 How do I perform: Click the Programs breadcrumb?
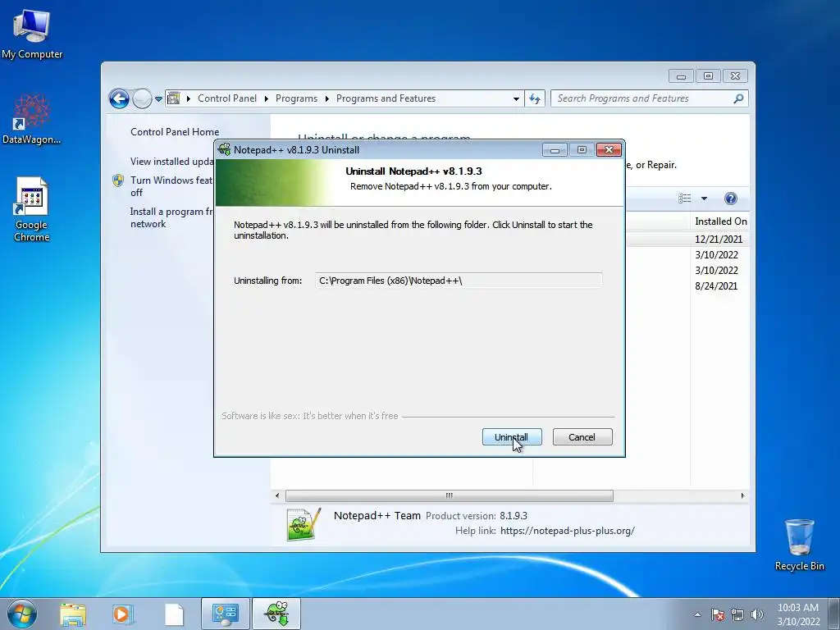[x=296, y=98]
